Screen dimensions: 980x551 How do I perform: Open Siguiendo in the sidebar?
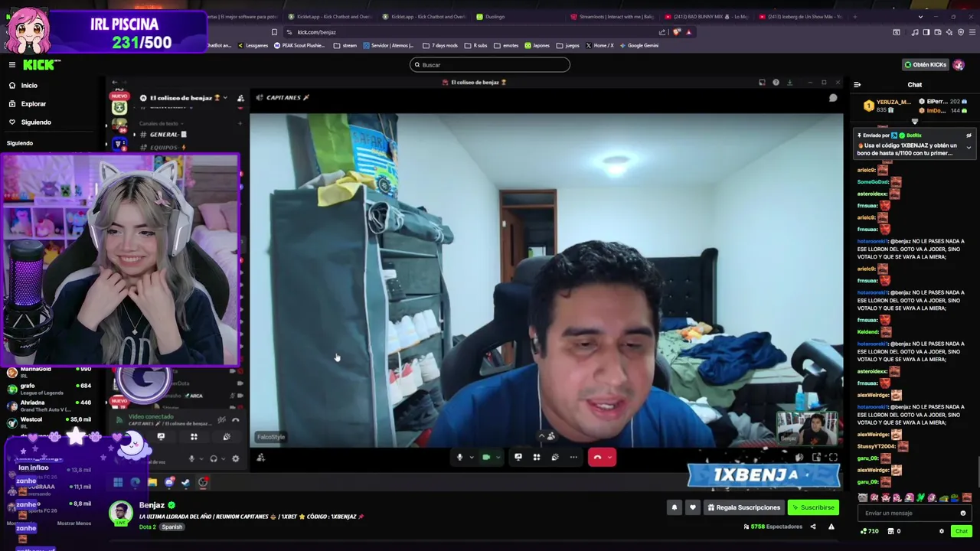36,122
